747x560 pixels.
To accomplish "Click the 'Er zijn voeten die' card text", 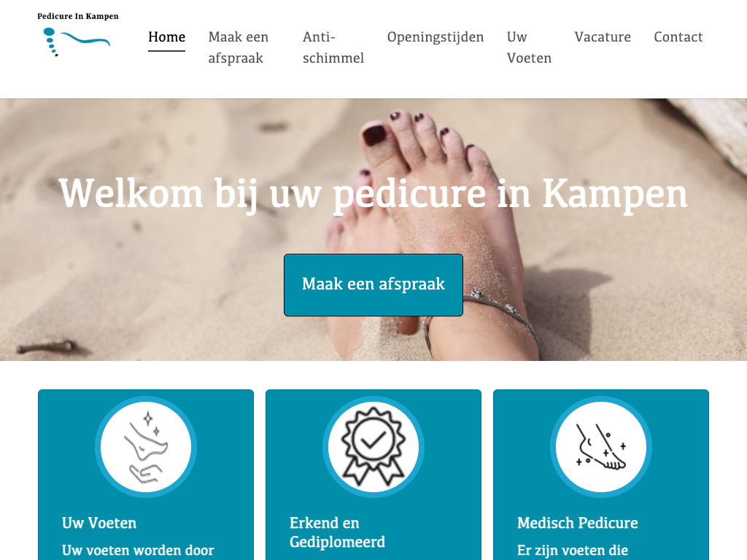I will (x=573, y=551).
